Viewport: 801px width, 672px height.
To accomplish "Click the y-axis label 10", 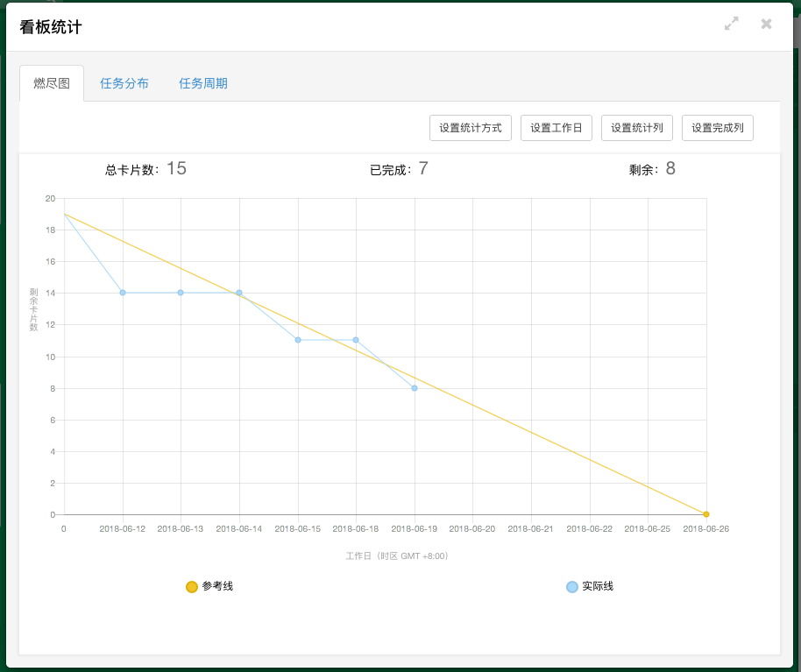I will (x=50, y=357).
